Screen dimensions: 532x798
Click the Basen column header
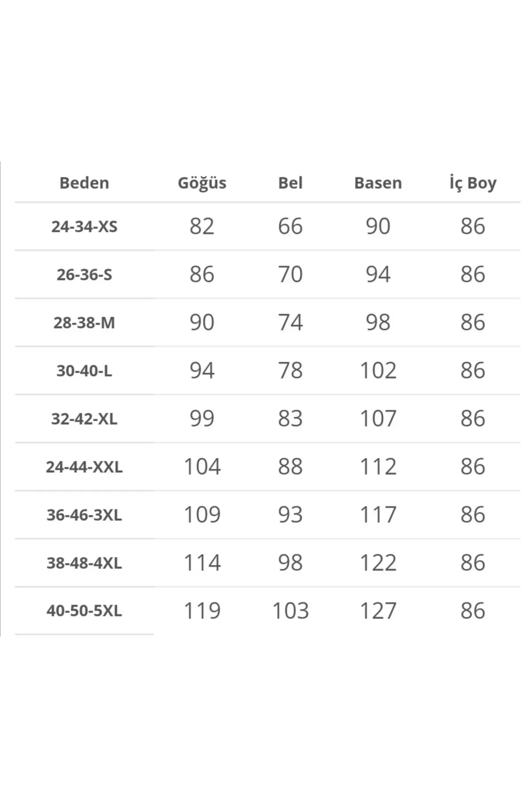coord(378,183)
